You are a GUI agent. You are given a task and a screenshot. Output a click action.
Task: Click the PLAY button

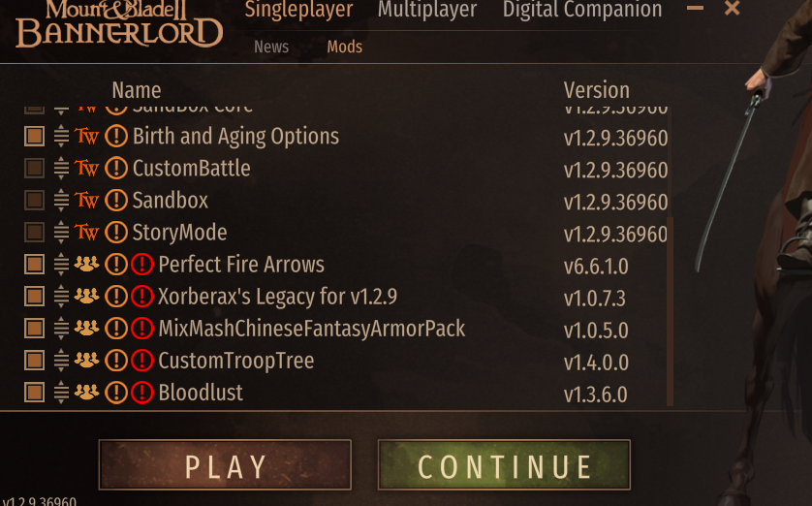tap(225, 465)
